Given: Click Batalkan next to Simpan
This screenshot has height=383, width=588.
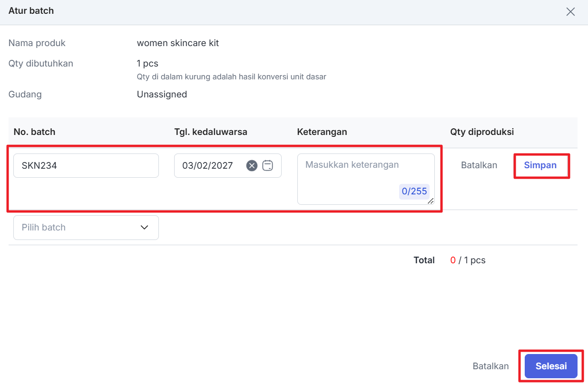Looking at the screenshot, I should pos(479,165).
